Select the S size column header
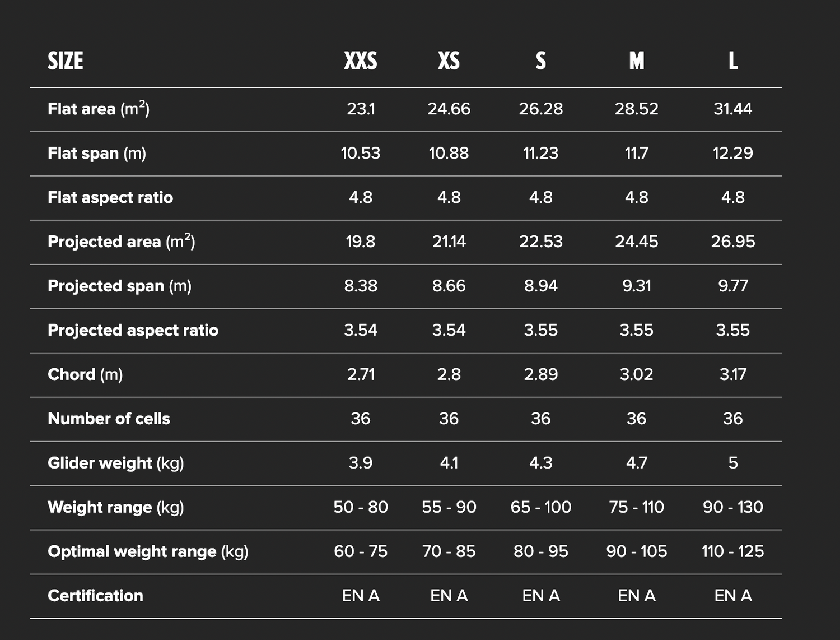Screen dimensions: 840x640 [540, 61]
